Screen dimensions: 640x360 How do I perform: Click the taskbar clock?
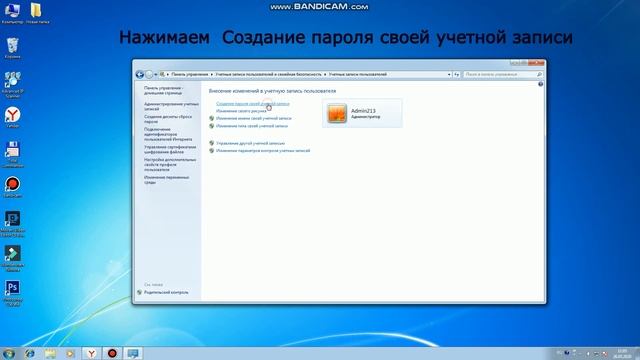[622, 353]
